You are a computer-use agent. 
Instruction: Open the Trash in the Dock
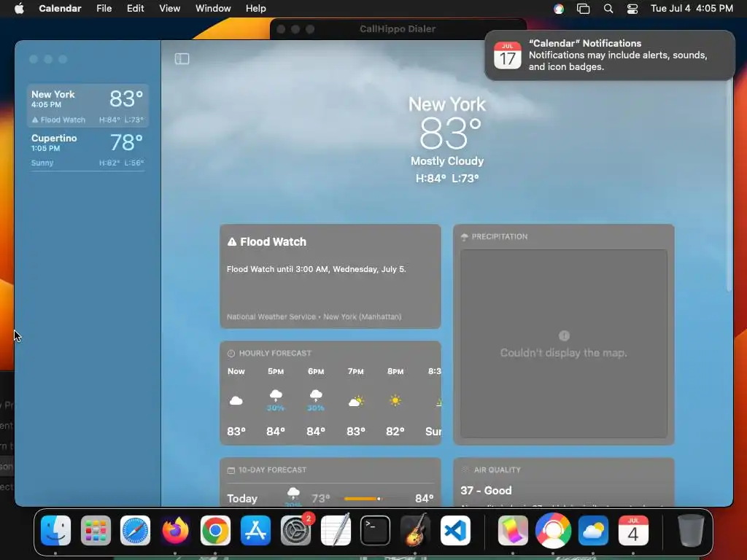690,530
